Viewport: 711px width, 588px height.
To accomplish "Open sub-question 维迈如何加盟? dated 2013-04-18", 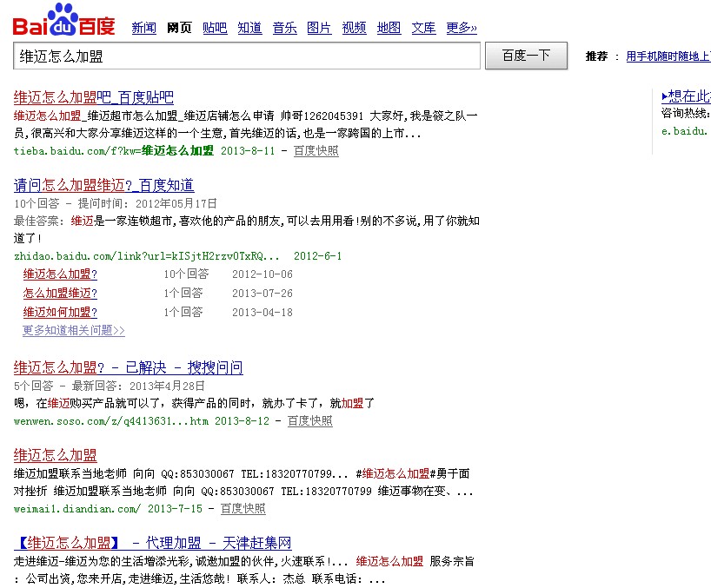I will 60,312.
